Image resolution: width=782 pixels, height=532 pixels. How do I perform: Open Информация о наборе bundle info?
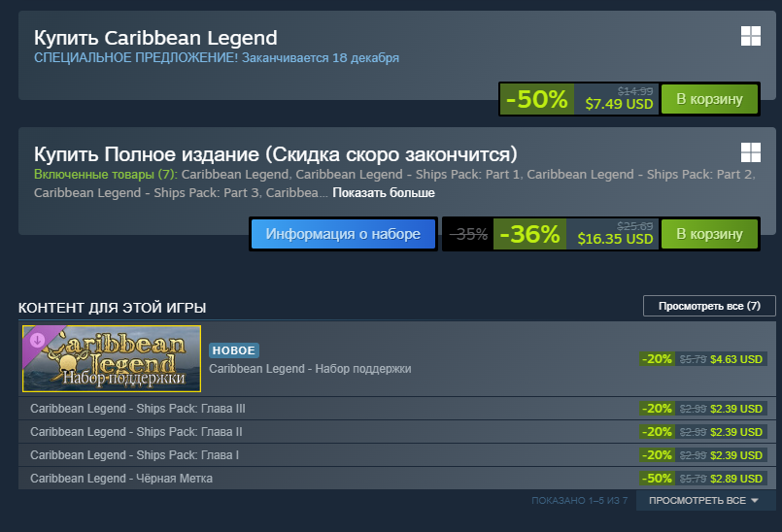coord(343,234)
